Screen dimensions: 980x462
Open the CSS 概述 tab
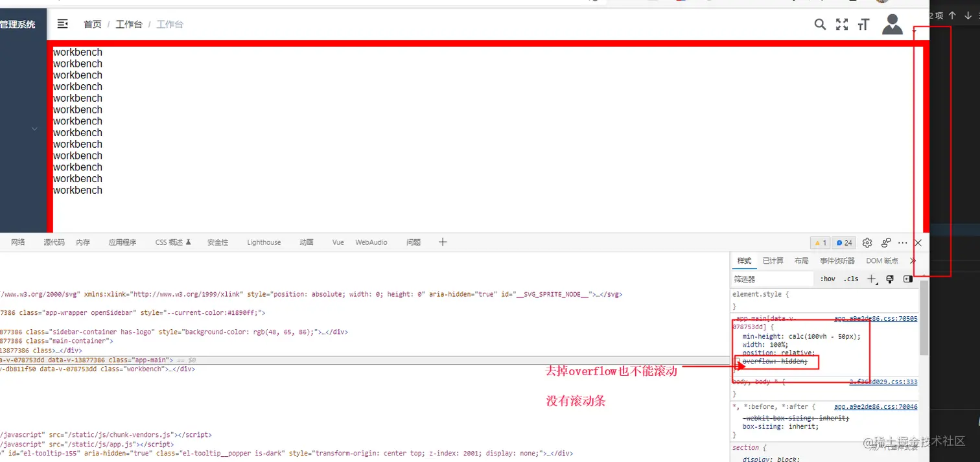(x=173, y=242)
